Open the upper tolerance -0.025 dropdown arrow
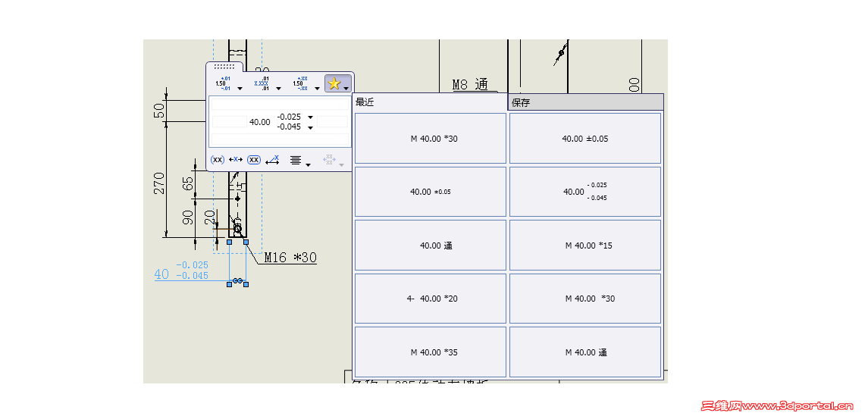 tap(310, 117)
